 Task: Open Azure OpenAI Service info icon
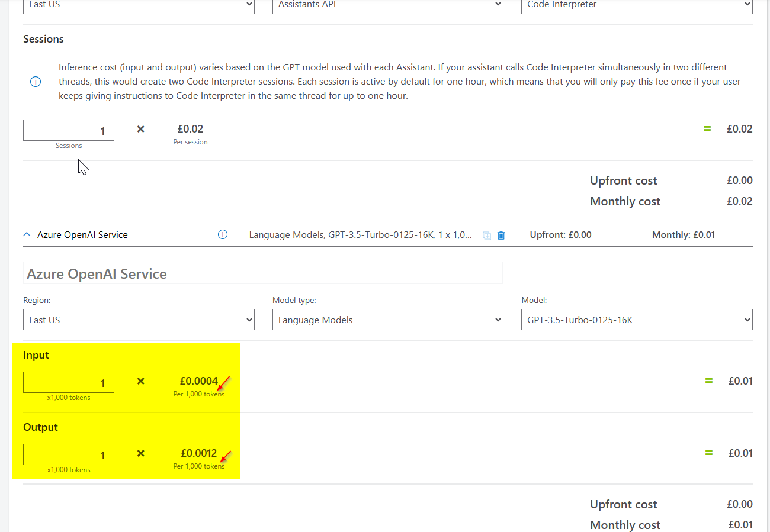[x=223, y=234]
